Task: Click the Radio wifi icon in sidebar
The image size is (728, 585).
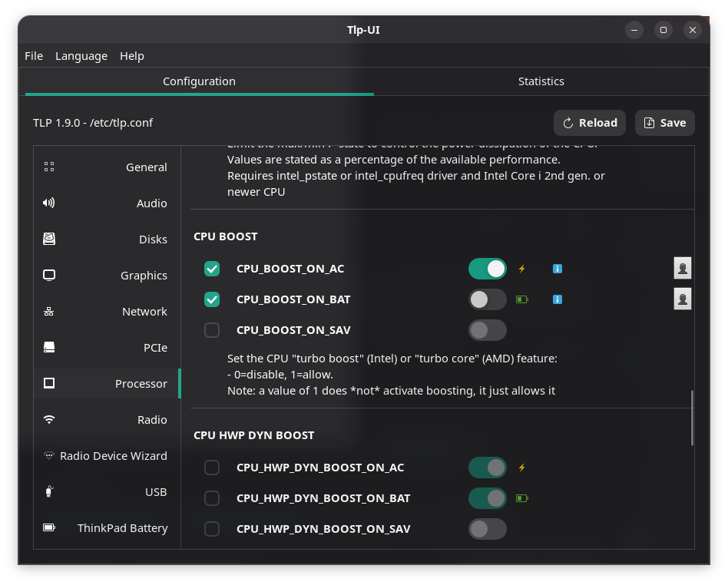Action: [49, 420]
